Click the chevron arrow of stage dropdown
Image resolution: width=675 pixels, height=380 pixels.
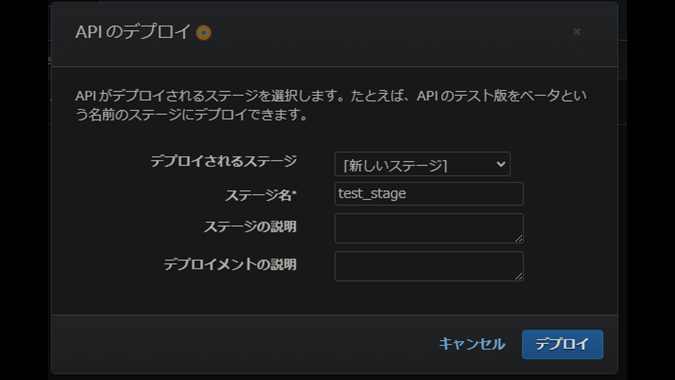coord(501,164)
